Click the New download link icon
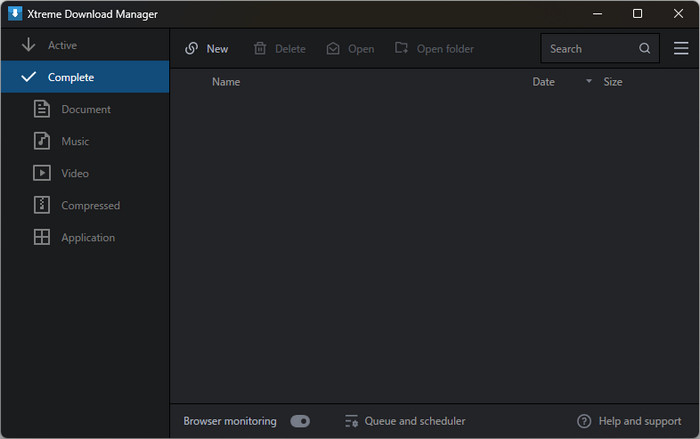The height and width of the screenshot is (439, 700). pos(192,48)
